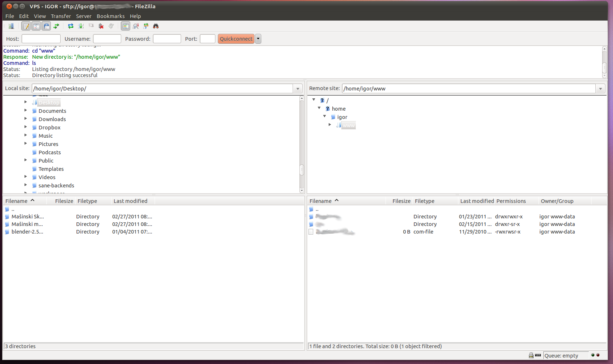
Task: Open the Bookmarks menu
Action: (x=110, y=16)
